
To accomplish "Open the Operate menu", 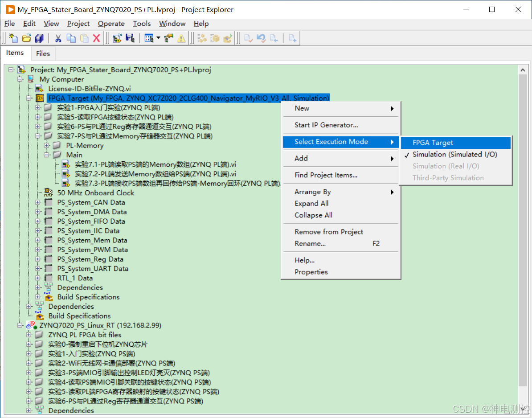I will coord(111,24).
